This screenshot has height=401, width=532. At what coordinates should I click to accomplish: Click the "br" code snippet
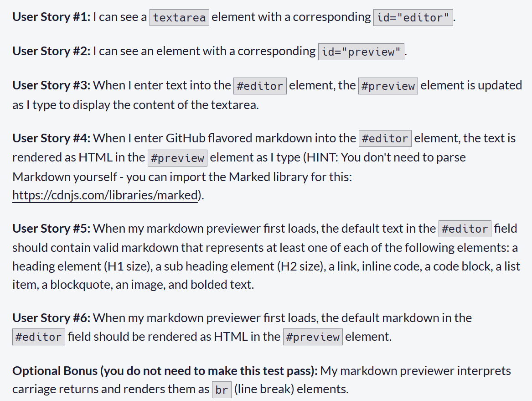tap(222, 390)
